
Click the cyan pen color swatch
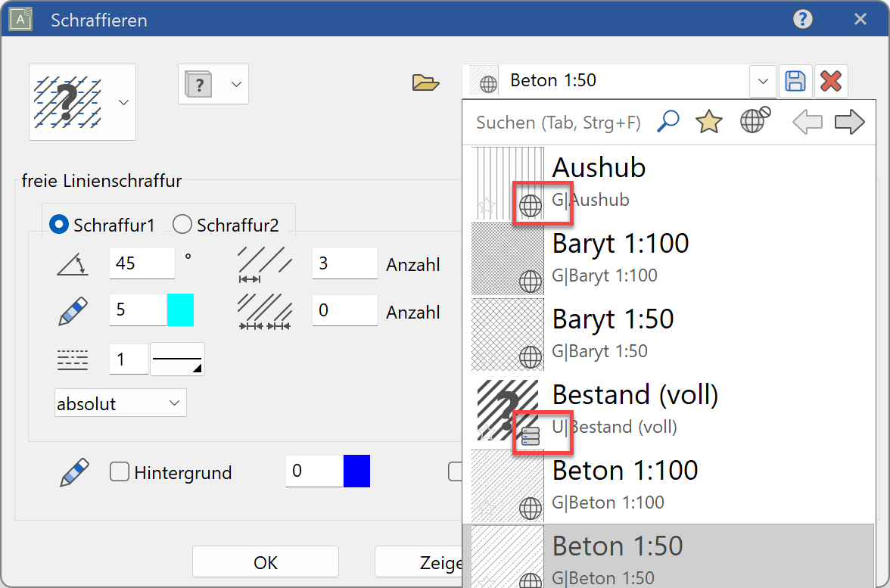point(182,311)
